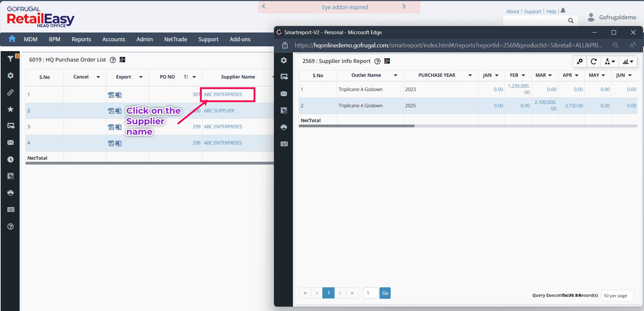
Task: Click the About link in header
Action: pos(513,12)
